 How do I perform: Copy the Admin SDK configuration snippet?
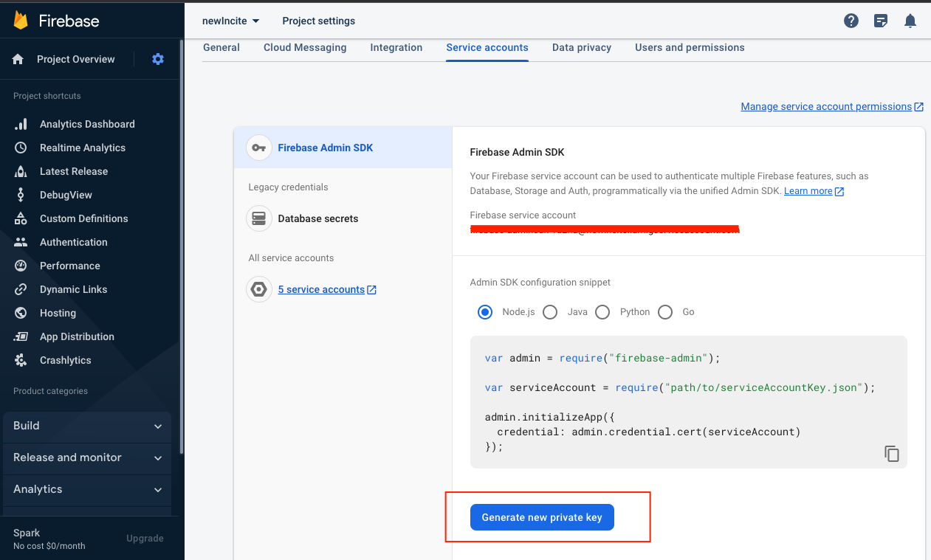(x=892, y=454)
